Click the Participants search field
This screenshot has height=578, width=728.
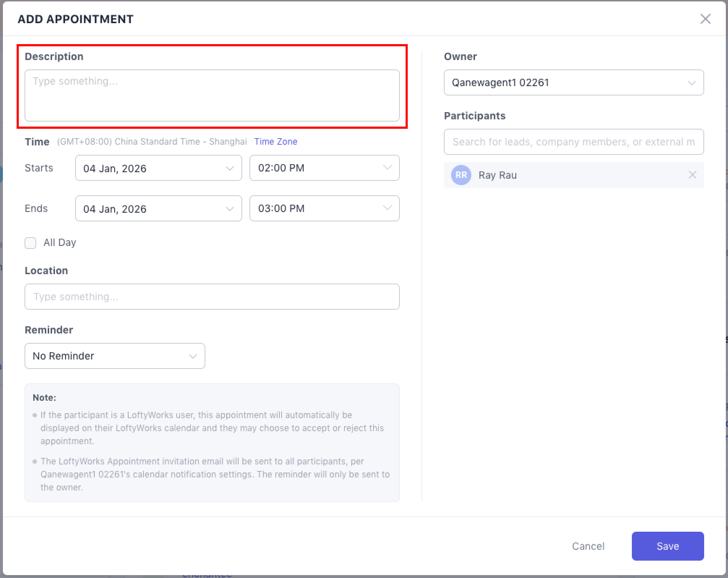[573, 142]
